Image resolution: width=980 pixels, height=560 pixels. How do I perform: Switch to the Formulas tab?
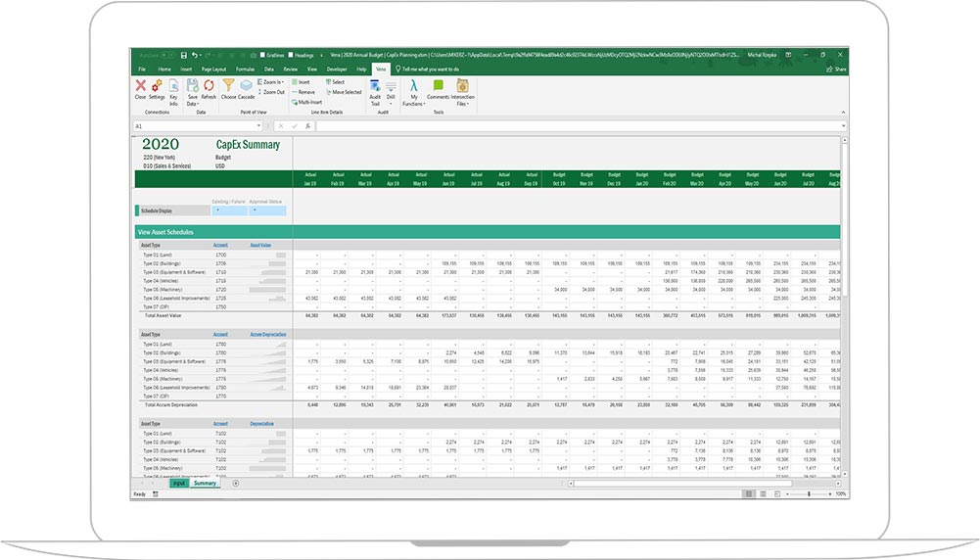click(245, 69)
